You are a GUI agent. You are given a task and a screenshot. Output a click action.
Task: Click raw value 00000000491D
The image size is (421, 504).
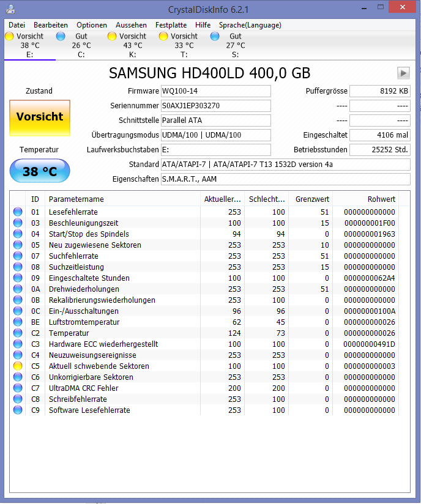[x=369, y=344]
